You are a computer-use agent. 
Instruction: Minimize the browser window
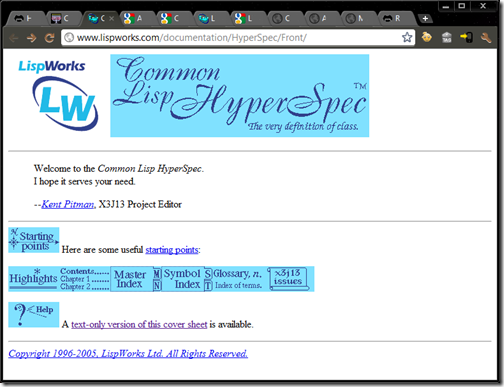(x=446, y=6)
